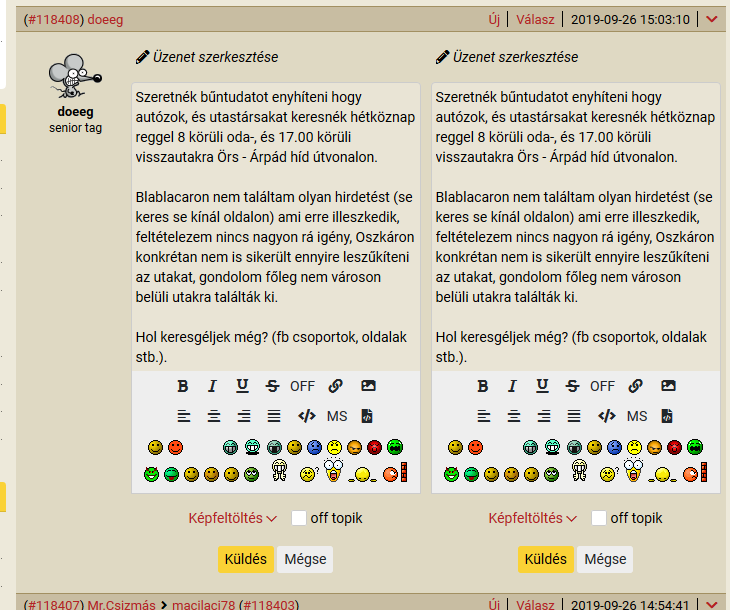
Task: Expand Képfeltöltés under the left editor
Action: (x=232, y=518)
